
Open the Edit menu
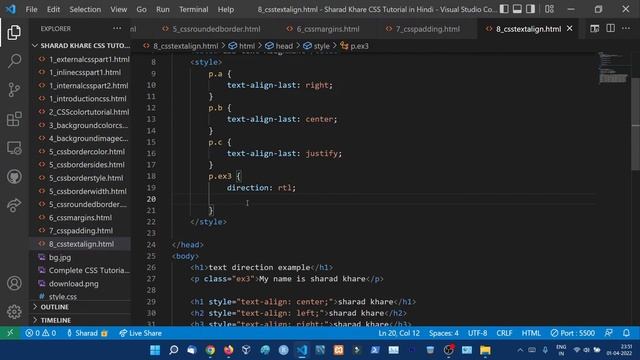53,9
